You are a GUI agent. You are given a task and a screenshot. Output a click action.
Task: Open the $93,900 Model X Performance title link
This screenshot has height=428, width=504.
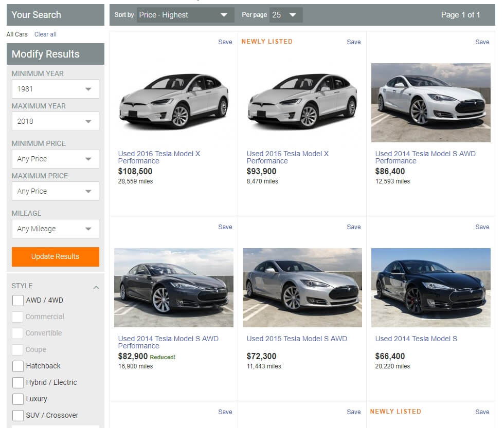coord(287,157)
